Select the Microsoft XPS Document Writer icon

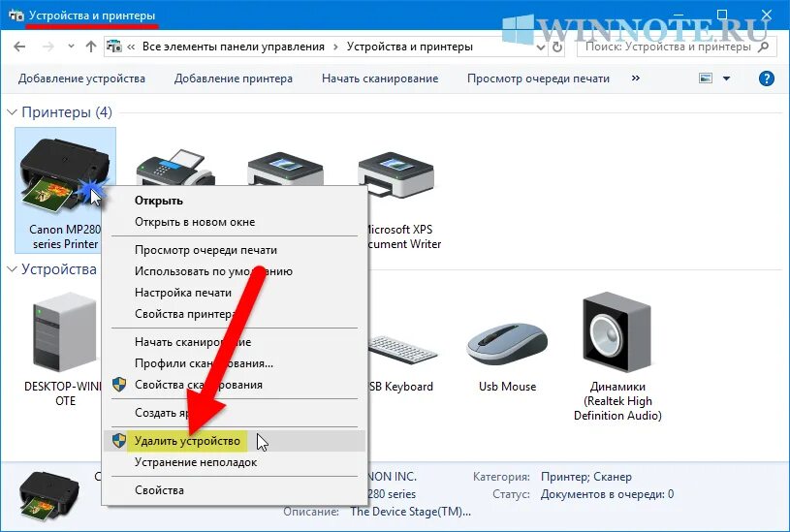click(x=396, y=174)
